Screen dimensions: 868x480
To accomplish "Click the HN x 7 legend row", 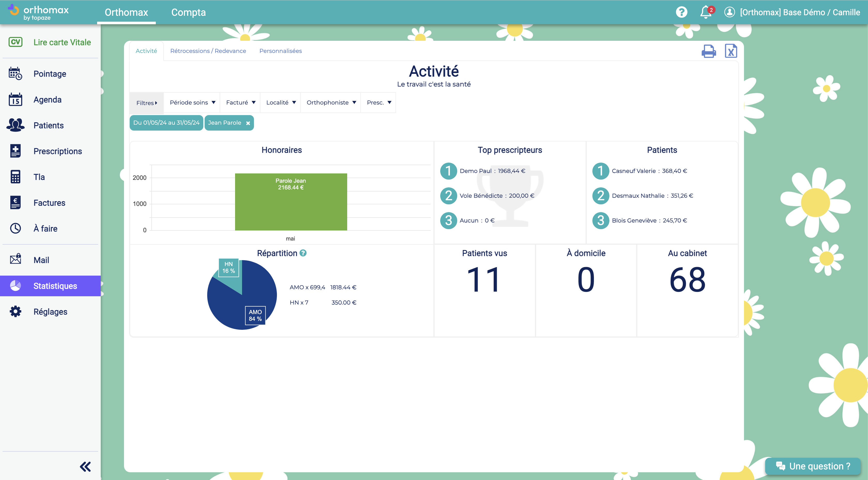I will 323,302.
